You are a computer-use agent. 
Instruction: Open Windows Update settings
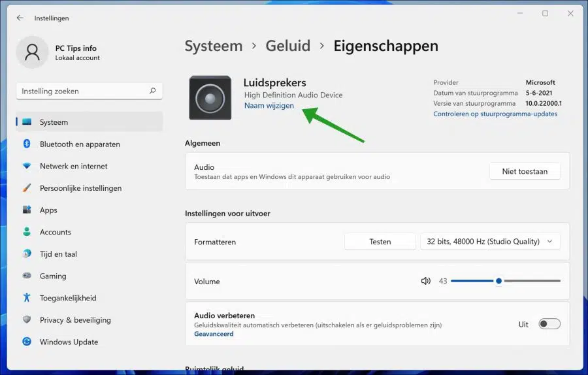tap(90, 342)
